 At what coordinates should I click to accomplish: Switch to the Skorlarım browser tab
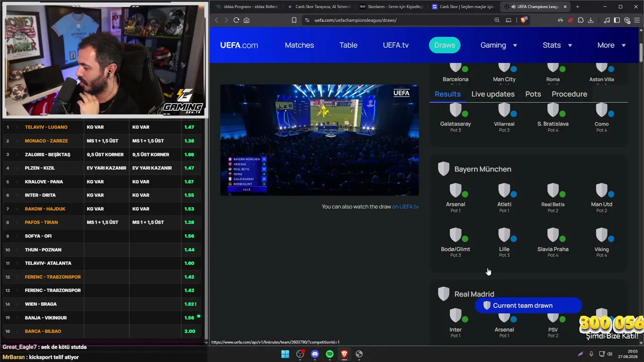(391, 7)
